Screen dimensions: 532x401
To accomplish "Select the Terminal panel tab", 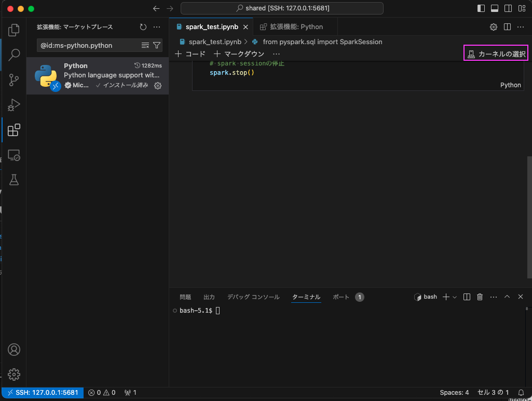I will 306,297.
